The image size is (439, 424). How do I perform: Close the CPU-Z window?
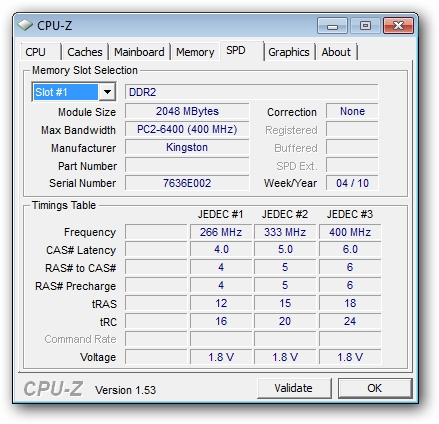click(398, 26)
